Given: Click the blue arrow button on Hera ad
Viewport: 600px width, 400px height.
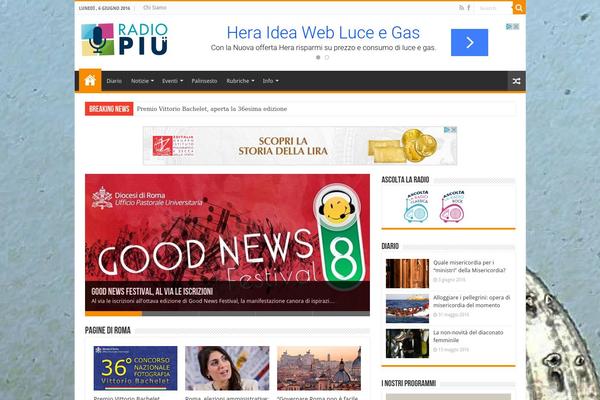Looking at the screenshot, I should coord(469,42).
